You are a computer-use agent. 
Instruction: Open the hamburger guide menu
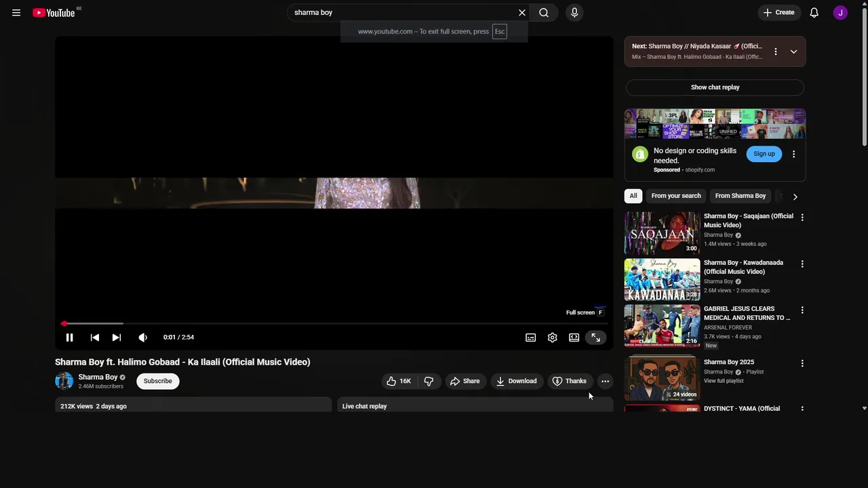16,13
